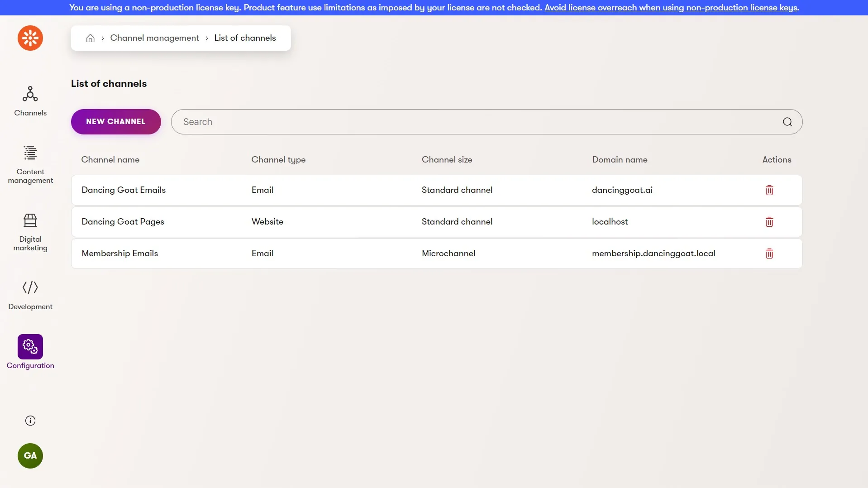Open the Configuration sidebar section
868x488 pixels.
coord(30,352)
